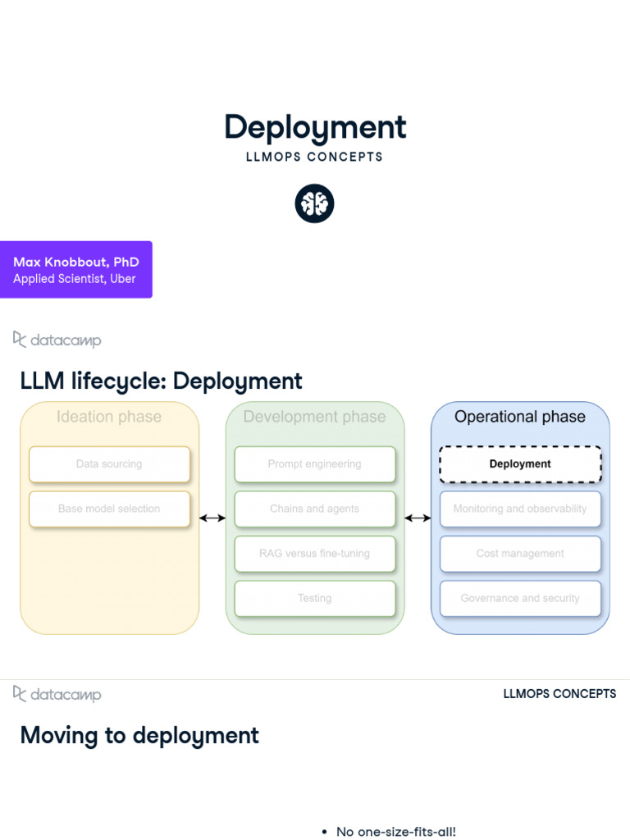Click the Governance and security box
Viewport: 630px width, 840px height.
[520, 598]
